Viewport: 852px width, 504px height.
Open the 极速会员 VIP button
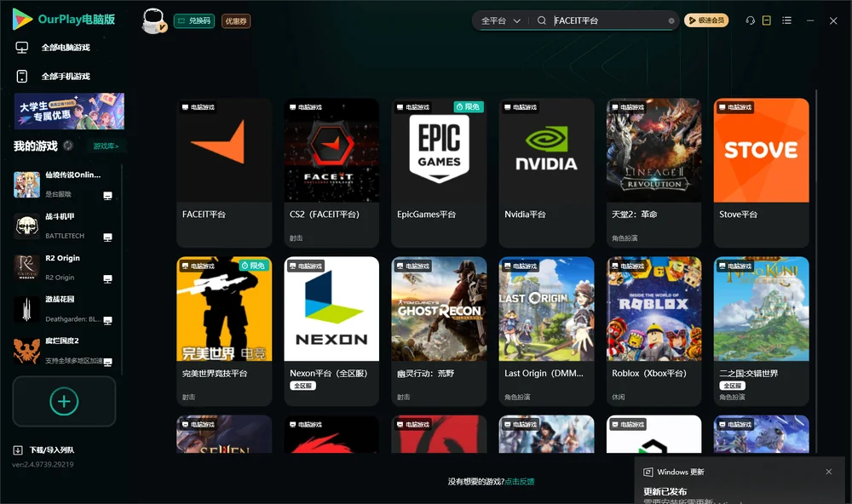(705, 20)
